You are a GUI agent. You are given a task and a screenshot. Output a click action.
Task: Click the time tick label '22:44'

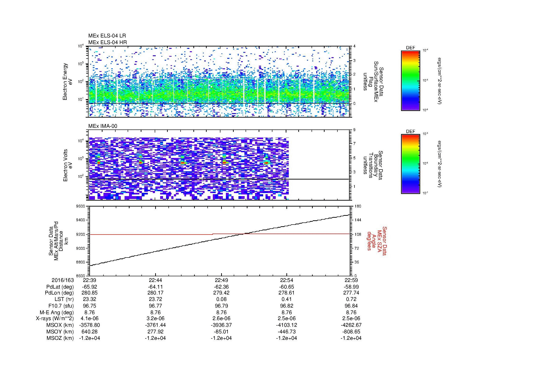pos(155,280)
